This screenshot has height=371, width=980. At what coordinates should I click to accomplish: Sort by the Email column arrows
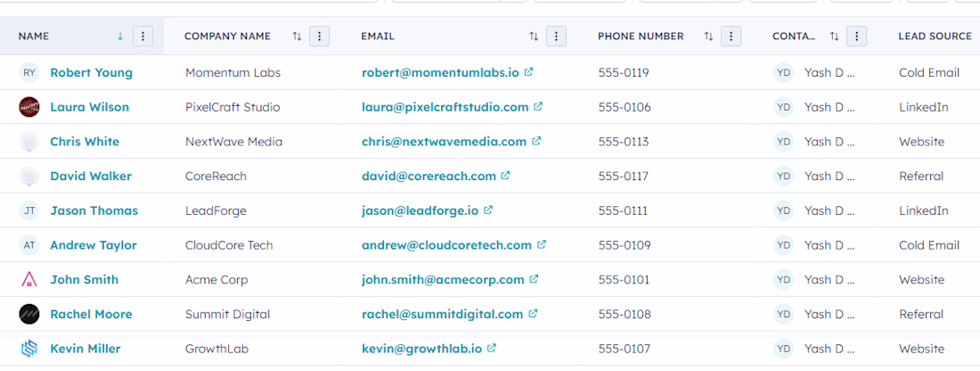point(534,37)
